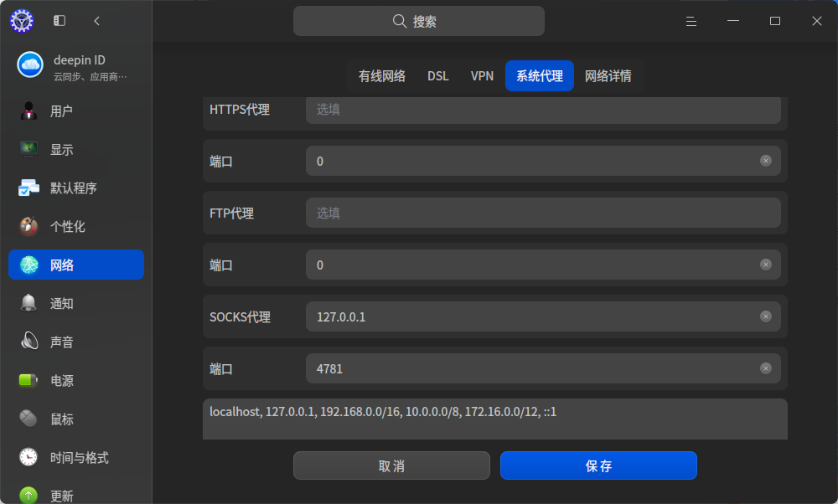Select the 系统代理 tab
Screen dimensions: 838x504
[540, 76]
